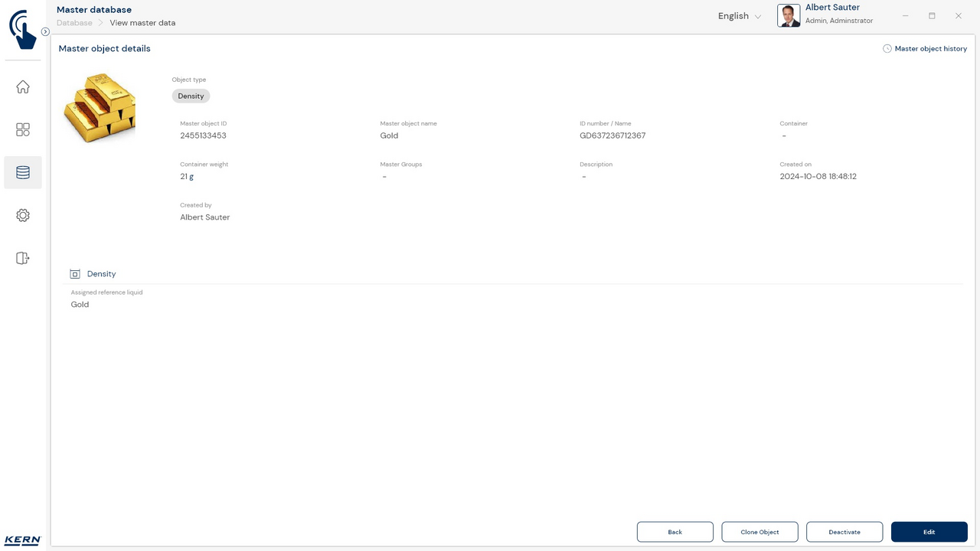Click the KERN touch logo at top
Viewport: 980px width, 551px height.
(x=23, y=30)
